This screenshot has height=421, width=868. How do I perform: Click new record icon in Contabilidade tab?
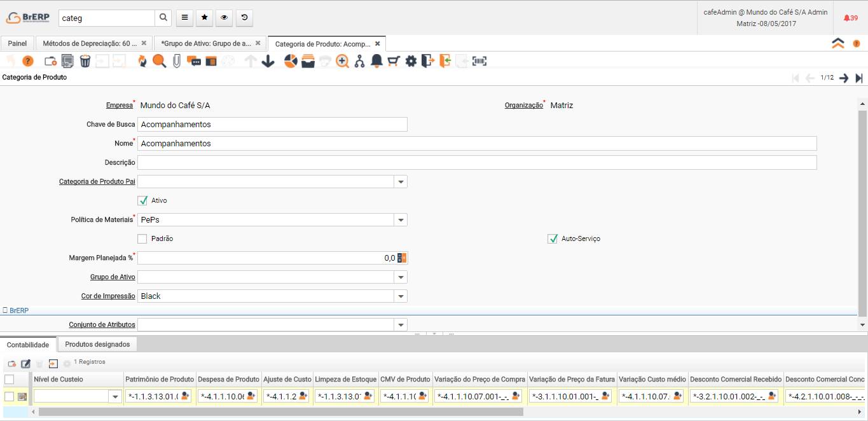click(x=12, y=364)
